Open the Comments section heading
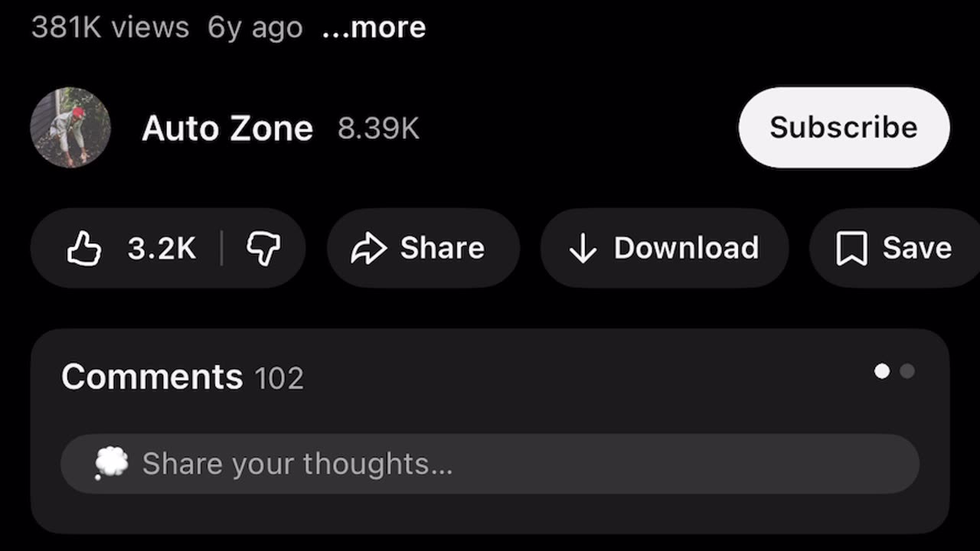 152,377
